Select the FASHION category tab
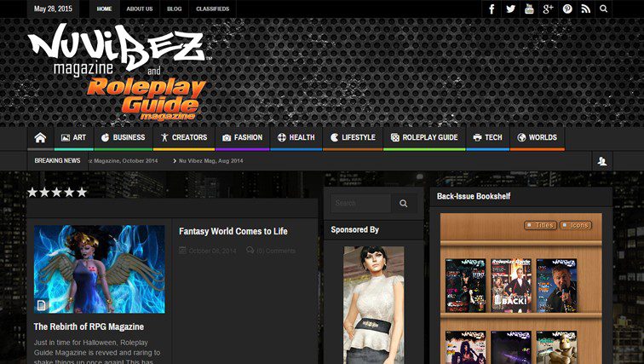Image resolution: width=644 pixels, height=364 pixels. click(x=242, y=137)
